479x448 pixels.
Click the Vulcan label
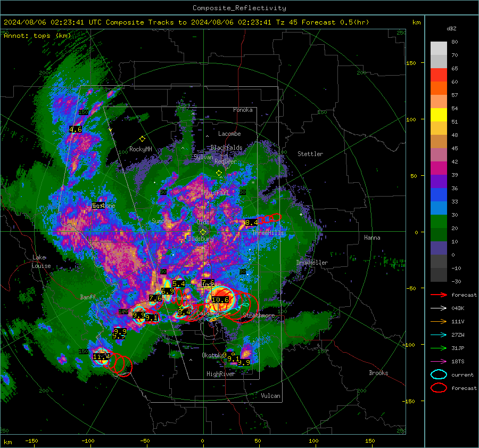point(270,396)
